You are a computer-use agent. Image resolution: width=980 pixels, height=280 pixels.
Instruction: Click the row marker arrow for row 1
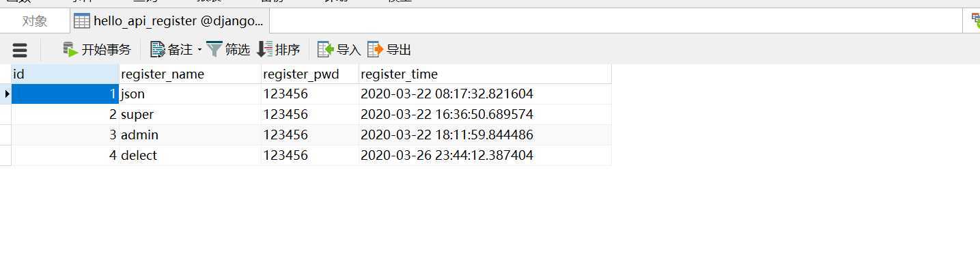pos(6,94)
